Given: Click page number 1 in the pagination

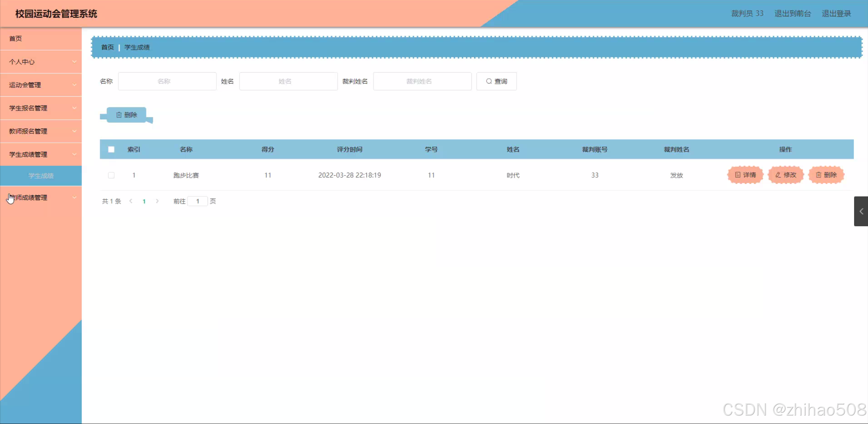Looking at the screenshot, I should click(x=144, y=201).
